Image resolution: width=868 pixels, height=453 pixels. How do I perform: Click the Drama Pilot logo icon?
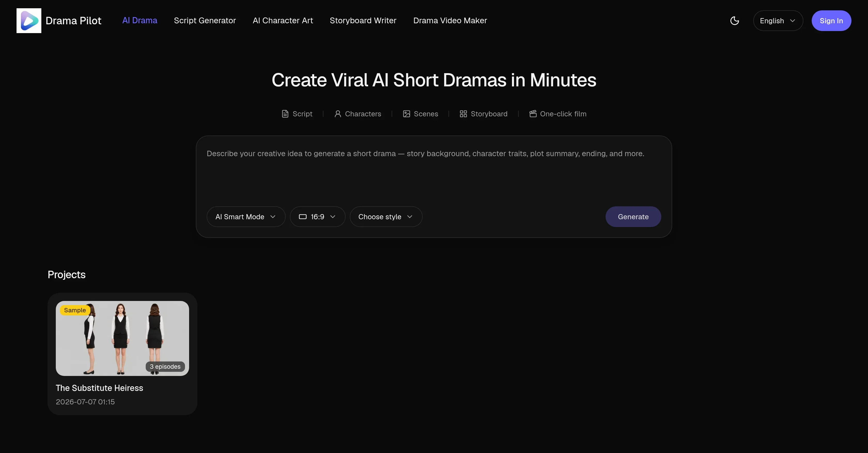(x=29, y=21)
